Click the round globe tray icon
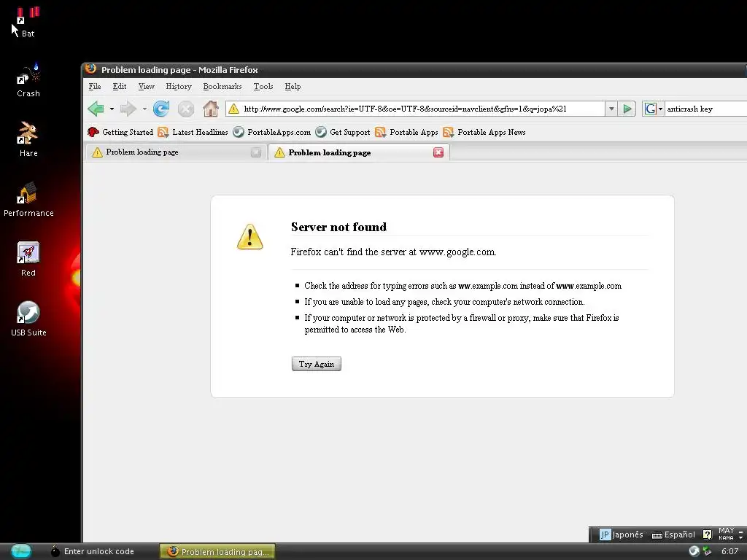Screen dimensions: 747x560 694,551
